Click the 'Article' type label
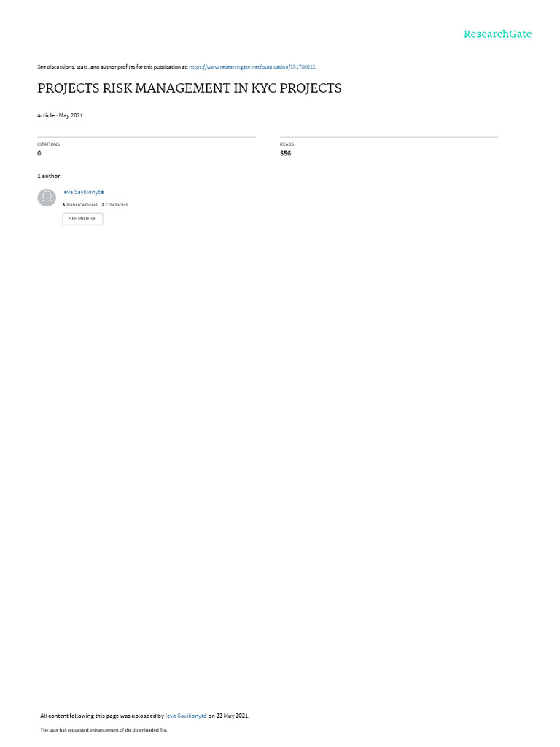The image size is (560, 747). point(46,115)
